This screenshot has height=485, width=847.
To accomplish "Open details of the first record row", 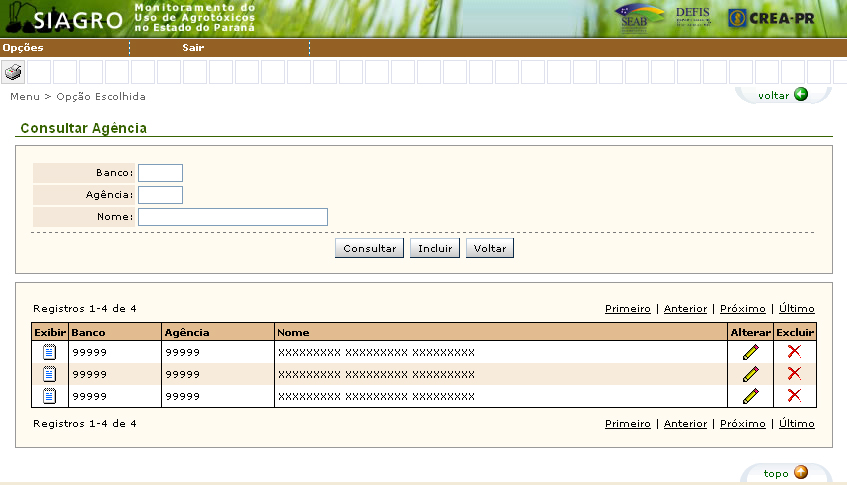I will [49, 352].
